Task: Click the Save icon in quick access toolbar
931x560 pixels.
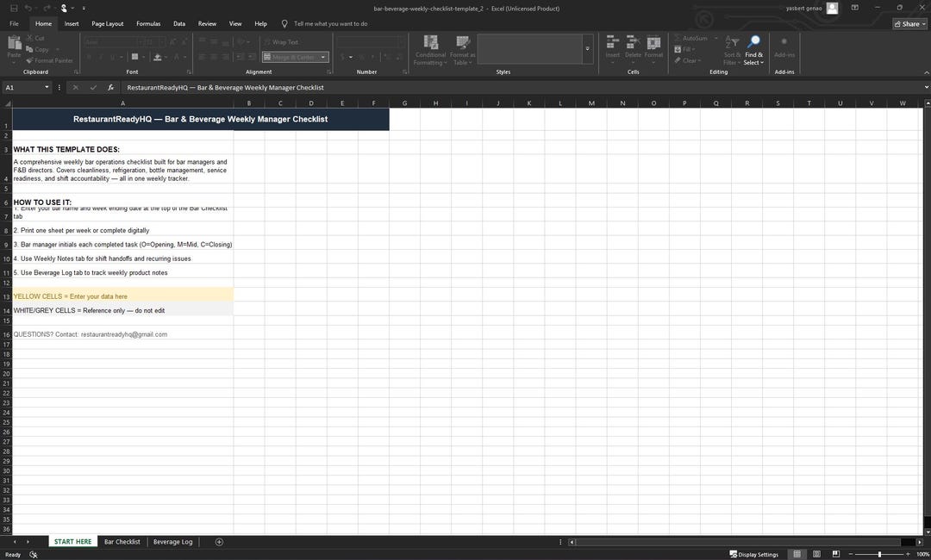Action: [14, 9]
